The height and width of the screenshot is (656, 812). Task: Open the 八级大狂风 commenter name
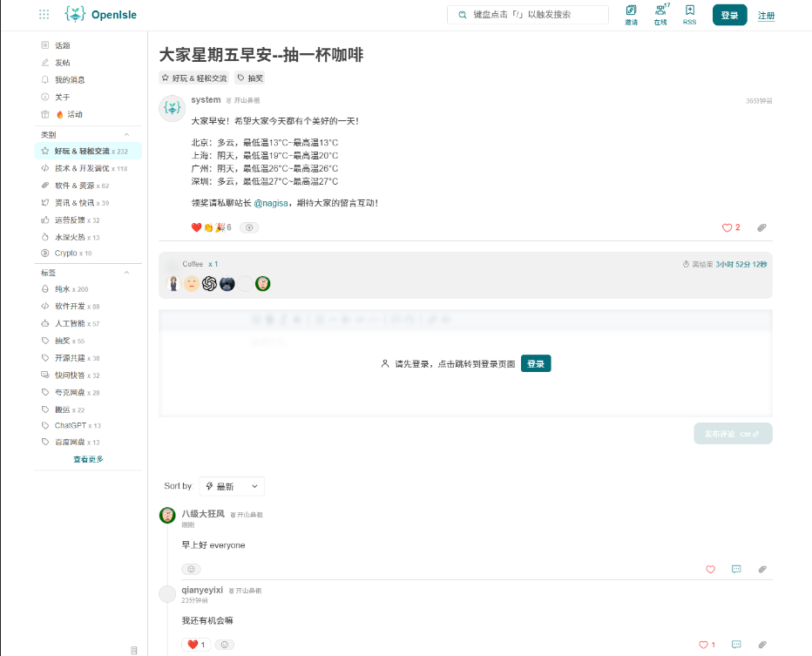(x=203, y=514)
